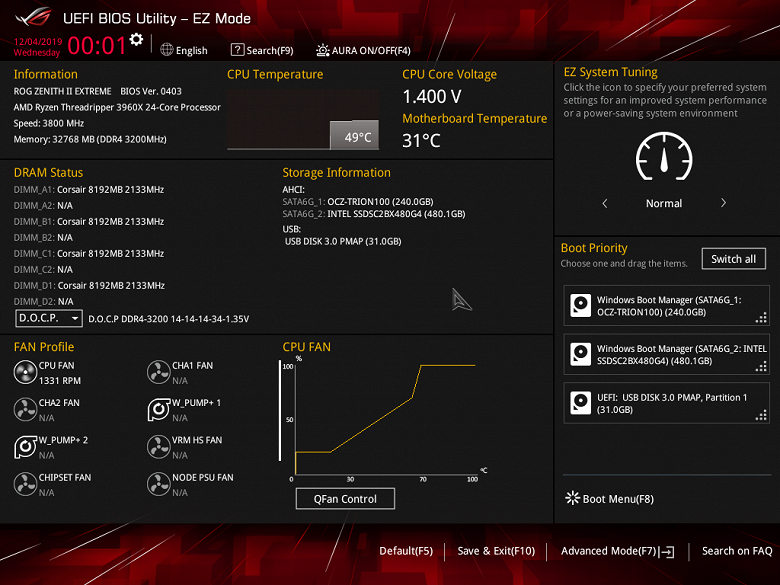Click the SATA6G_2 INTEL SSDSC2BX480G4 storage entry
Screen dimensions: 780x585
tap(374, 214)
